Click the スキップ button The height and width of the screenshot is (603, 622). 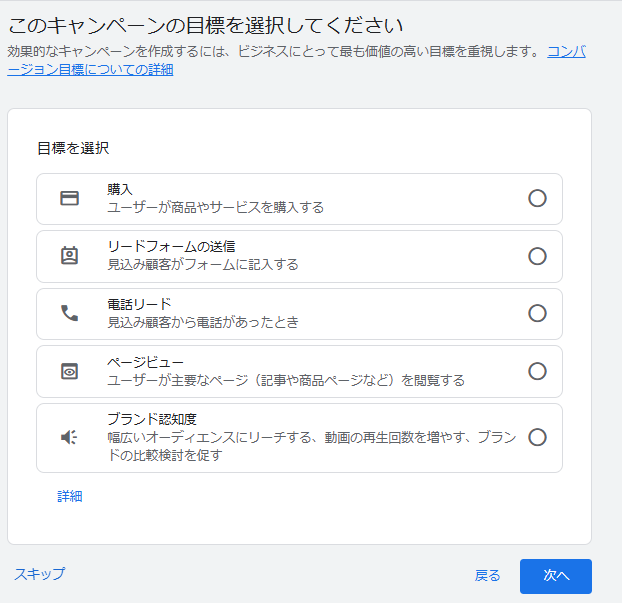pos(40,574)
